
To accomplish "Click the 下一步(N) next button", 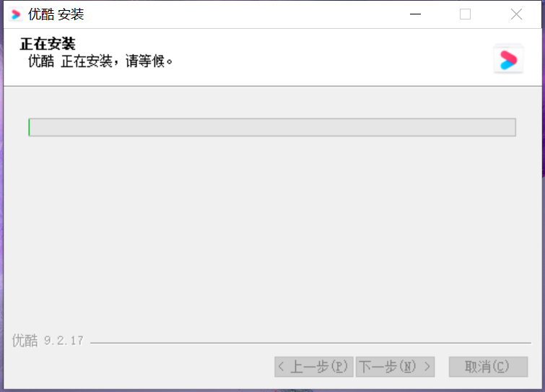I will pyautogui.click(x=395, y=367).
